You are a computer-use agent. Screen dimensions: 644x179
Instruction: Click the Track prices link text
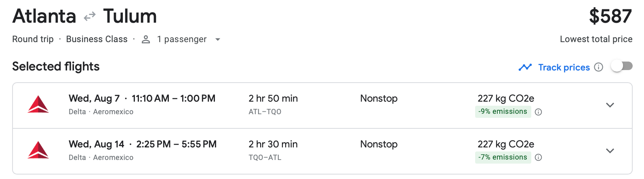pyautogui.click(x=564, y=67)
